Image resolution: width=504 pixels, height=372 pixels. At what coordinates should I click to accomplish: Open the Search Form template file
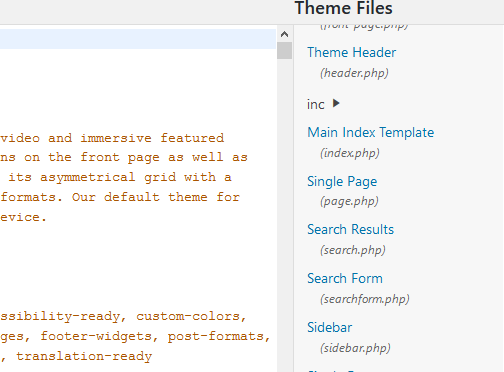345,278
